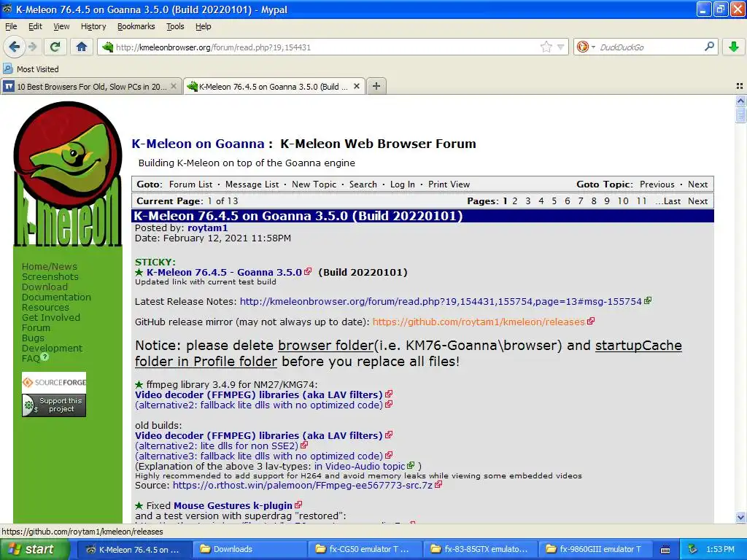Open the Windows start button
Screen dimensions: 747x560
tap(34, 549)
